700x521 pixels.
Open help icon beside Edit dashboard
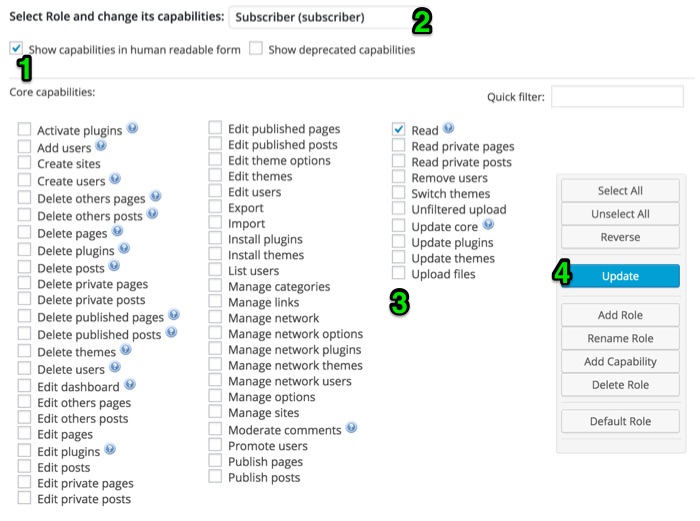pos(130,384)
